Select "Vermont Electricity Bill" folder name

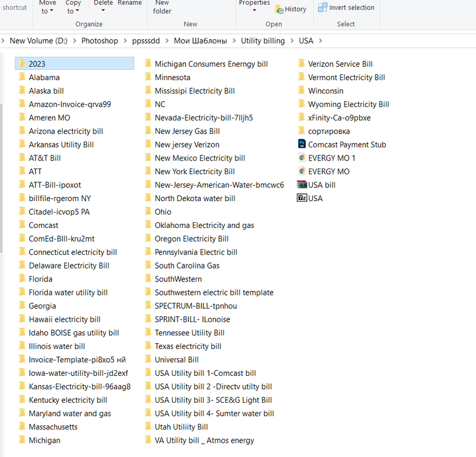tap(346, 78)
